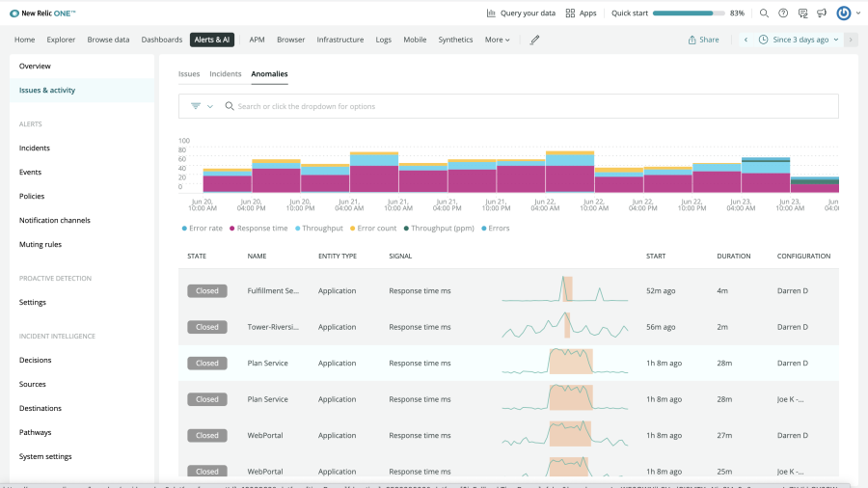868x488 pixels.
Task: Toggle the Error count legend item
Action: 373,228
